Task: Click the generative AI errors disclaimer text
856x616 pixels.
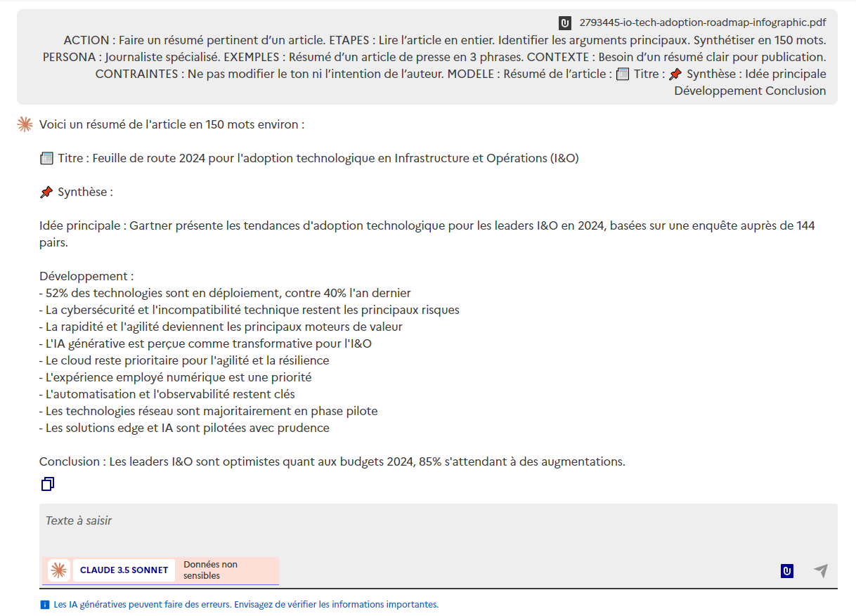Action: [246, 605]
